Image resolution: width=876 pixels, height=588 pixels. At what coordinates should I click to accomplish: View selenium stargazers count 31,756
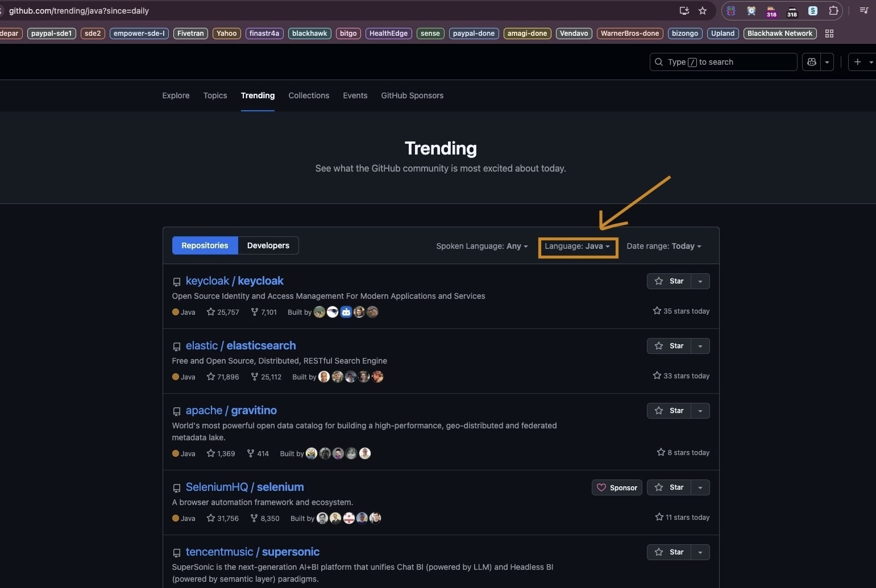[x=223, y=518]
